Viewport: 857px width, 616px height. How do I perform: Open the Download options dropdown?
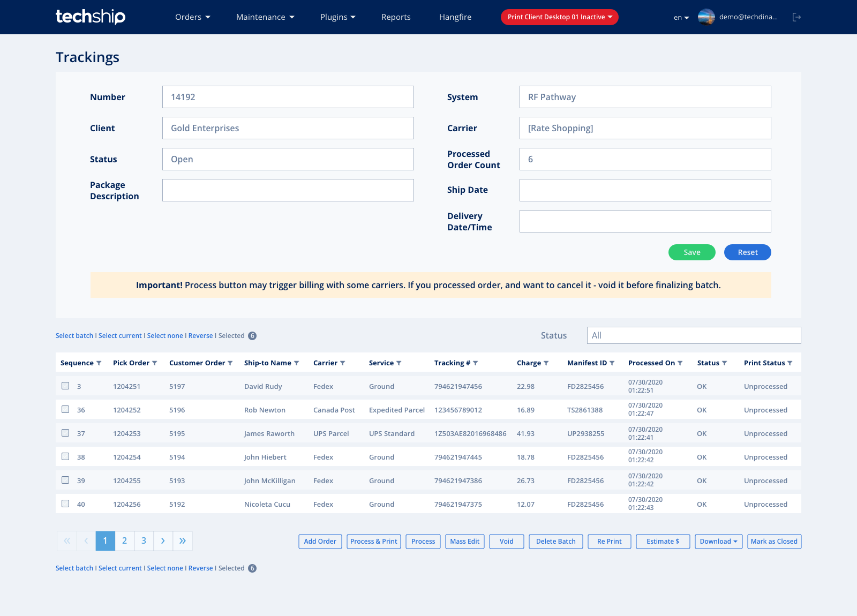coord(718,541)
